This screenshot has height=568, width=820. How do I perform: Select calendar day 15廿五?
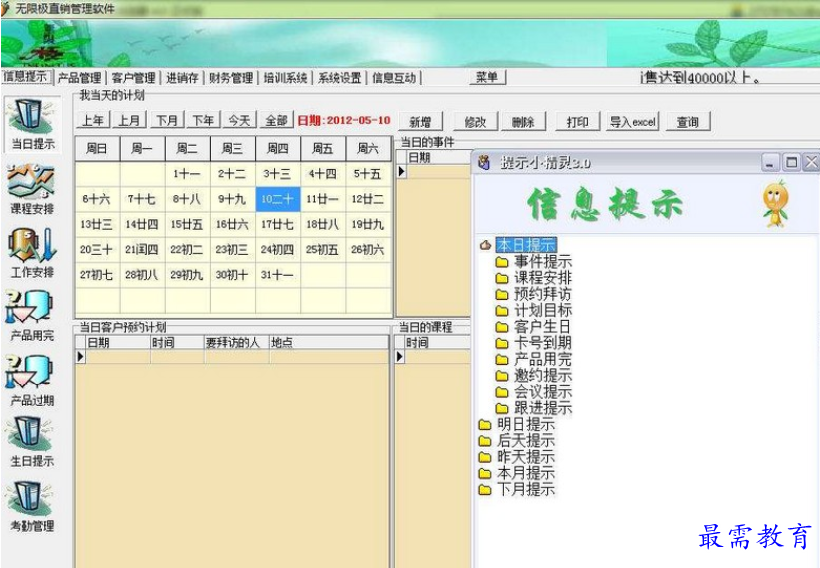187,224
